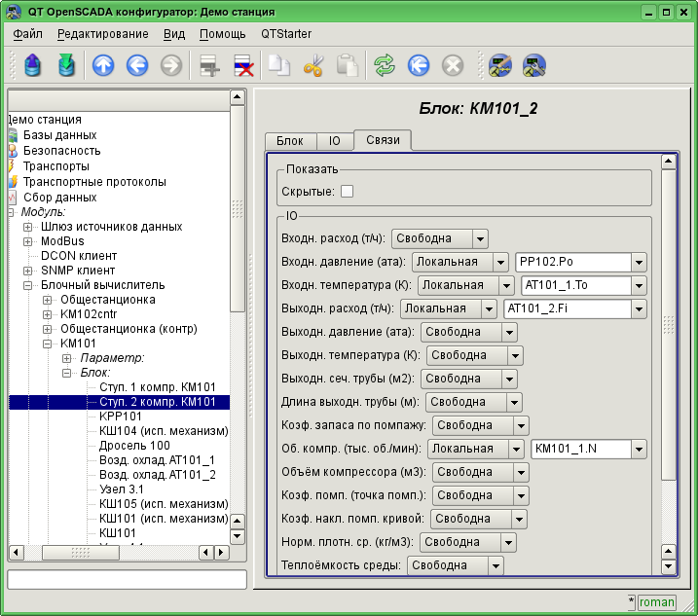Click the tree horizontal scroll right arrow
Image resolution: width=698 pixels, height=616 pixels.
tap(221, 553)
